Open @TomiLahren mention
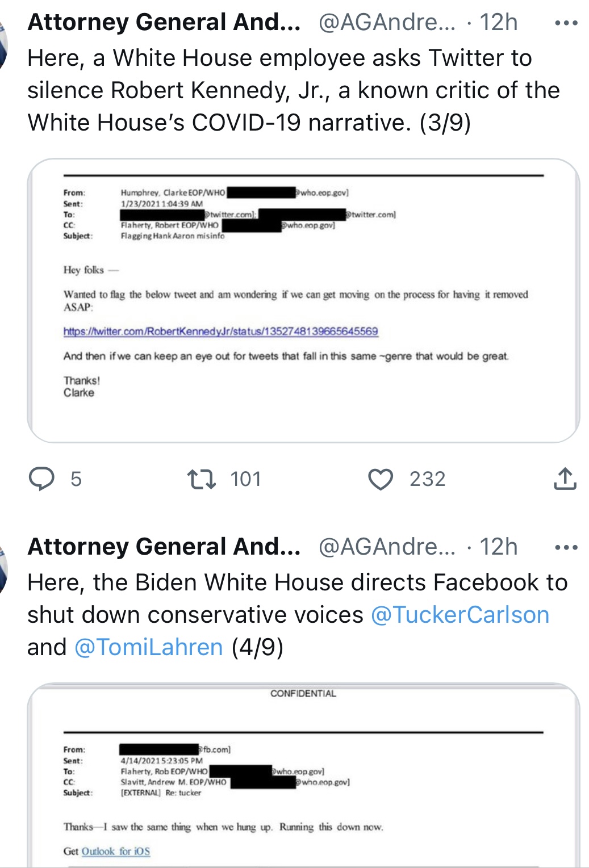Image resolution: width=589 pixels, height=868 pixels. point(148,647)
